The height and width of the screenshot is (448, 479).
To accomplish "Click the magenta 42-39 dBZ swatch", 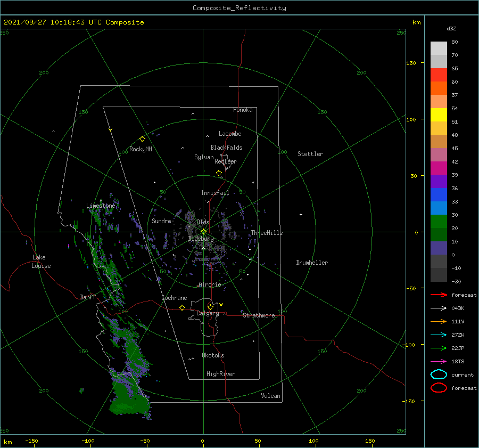I will 439,168.
